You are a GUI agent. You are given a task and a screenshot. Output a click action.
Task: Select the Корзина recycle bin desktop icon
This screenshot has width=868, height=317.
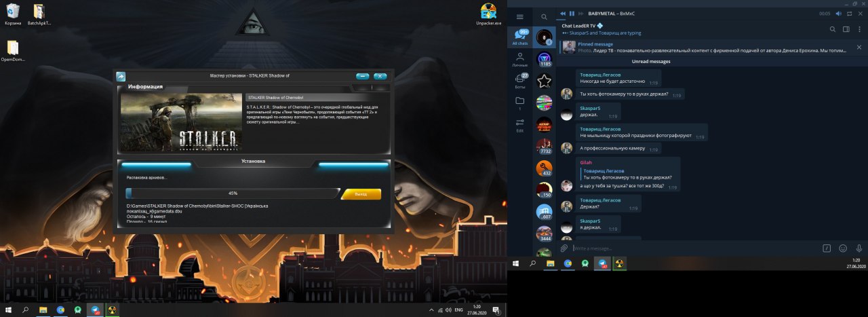(13, 15)
